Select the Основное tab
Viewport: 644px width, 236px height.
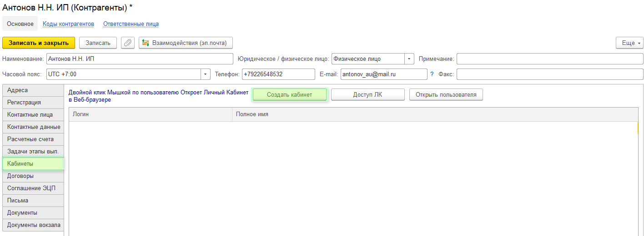pyautogui.click(x=20, y=24)
